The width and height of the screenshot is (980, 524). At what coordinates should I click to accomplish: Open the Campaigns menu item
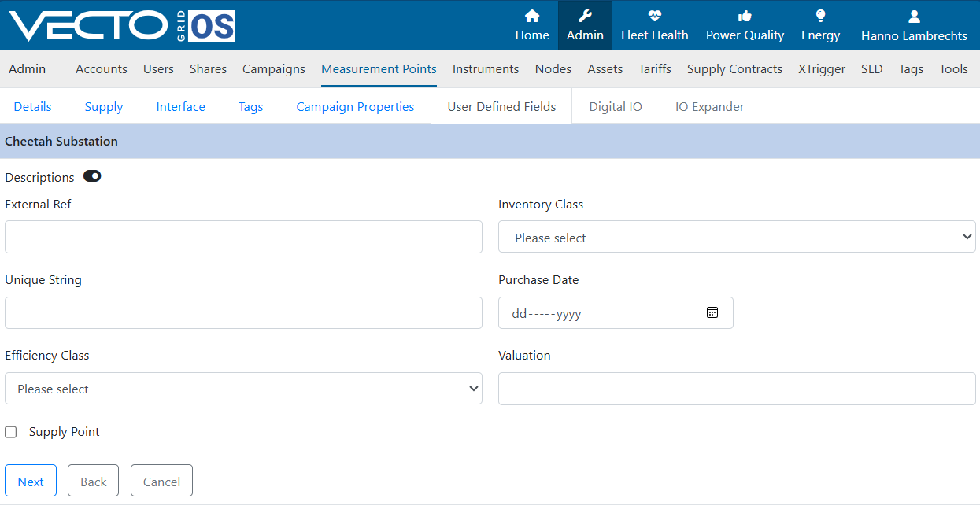click(274, 69)
